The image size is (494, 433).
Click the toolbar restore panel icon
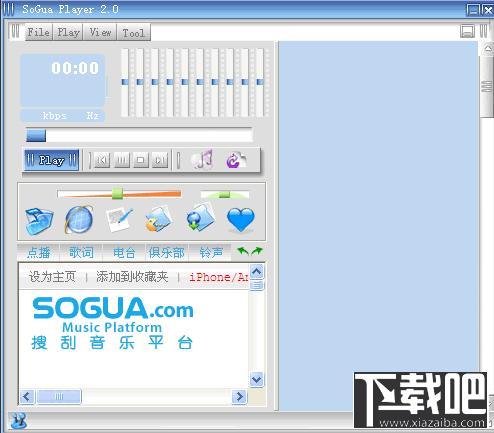(x=467, y=31)
